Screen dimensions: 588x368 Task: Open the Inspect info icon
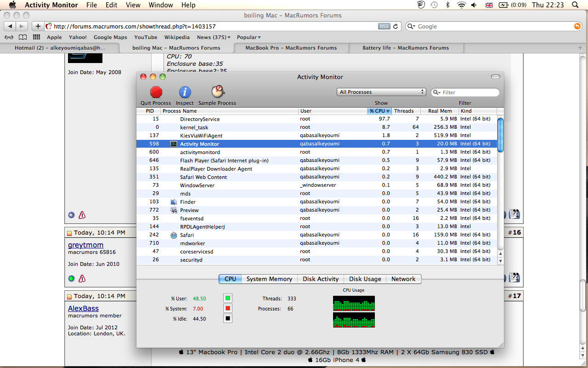pos(185,92)
